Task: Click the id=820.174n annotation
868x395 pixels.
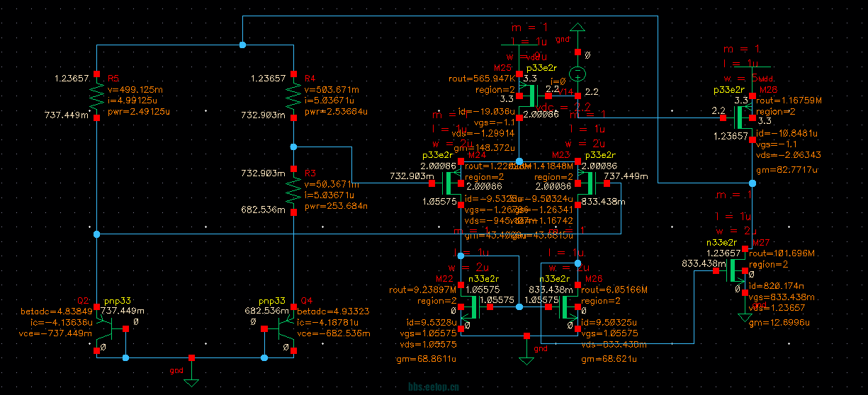Action: click(x=778, y=287)
